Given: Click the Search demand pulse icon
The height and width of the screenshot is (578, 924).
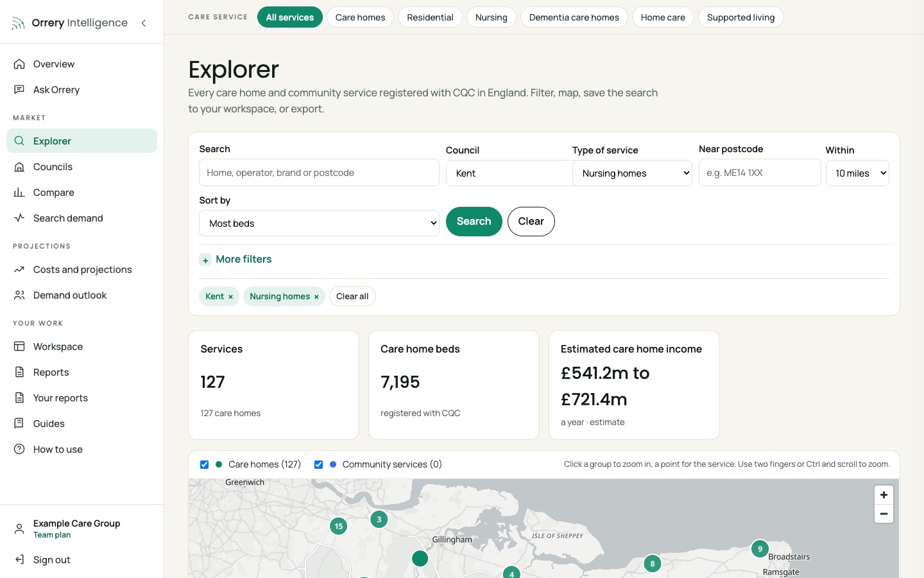Looking at the screenshot, I should point(19,218).
